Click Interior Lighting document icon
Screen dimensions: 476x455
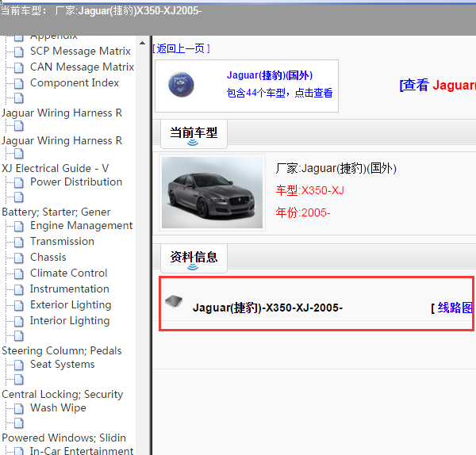19,321
